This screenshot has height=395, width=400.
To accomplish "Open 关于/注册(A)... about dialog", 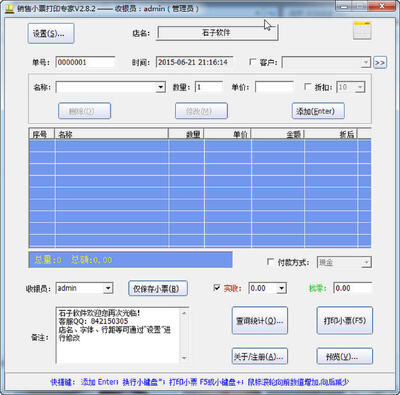I will click(260, 357).
